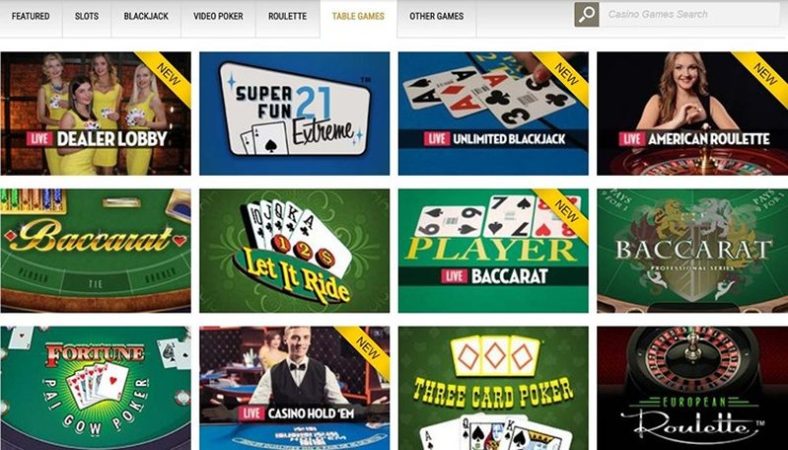Launch Fortune Pai Gow Poker

pos(95,388)
